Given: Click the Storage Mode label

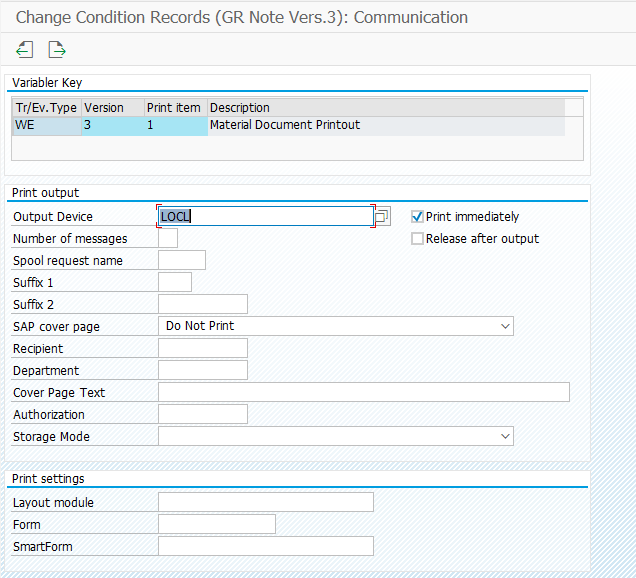Looking at the screenshot, I should click(x=51, y=436).
